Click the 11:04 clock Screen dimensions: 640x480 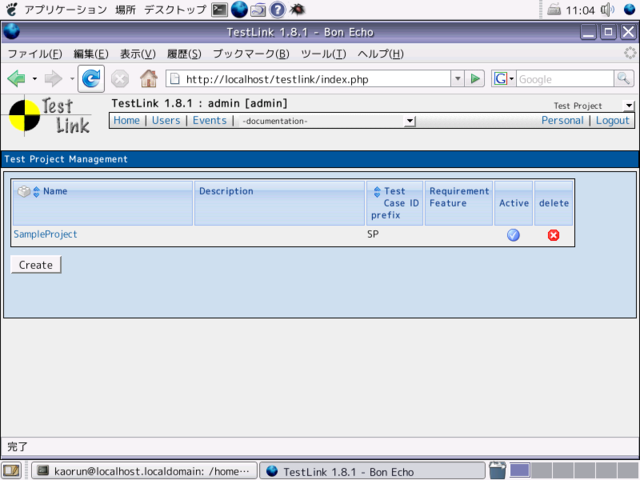coord(580,10)
